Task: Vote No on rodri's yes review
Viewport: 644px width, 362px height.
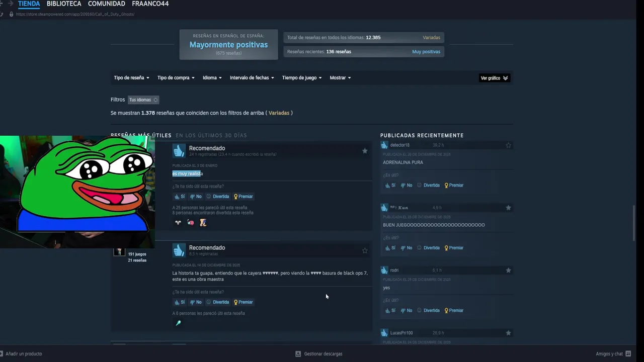Action: pos(406,311)
